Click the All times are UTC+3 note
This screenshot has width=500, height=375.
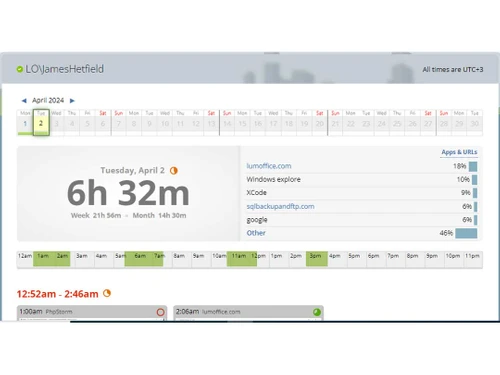453,69
